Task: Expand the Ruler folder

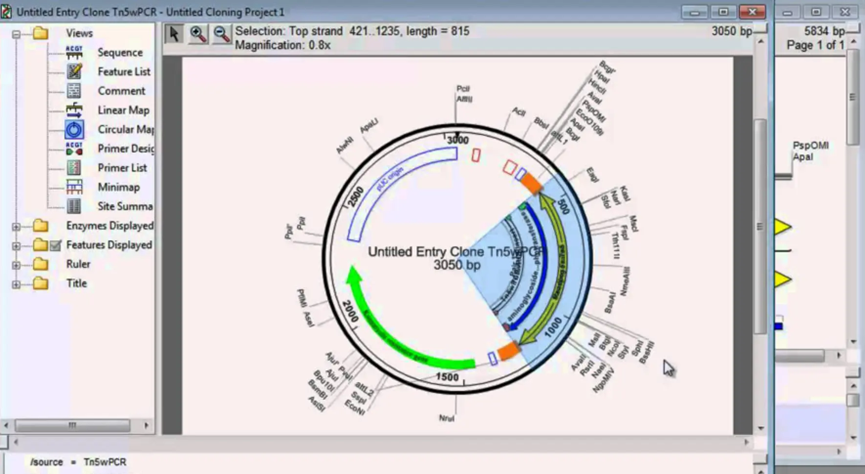Action: pos(17,264)
